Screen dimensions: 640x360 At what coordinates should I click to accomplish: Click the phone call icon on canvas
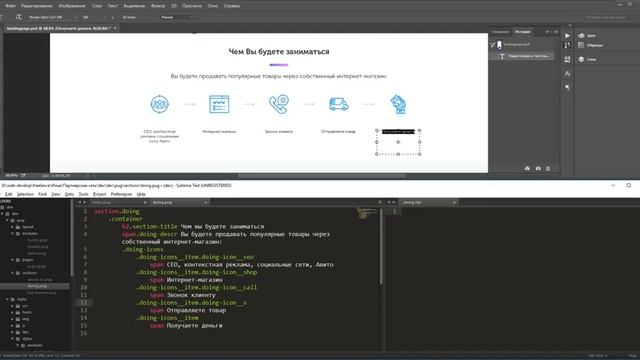(x=279, y=104)
